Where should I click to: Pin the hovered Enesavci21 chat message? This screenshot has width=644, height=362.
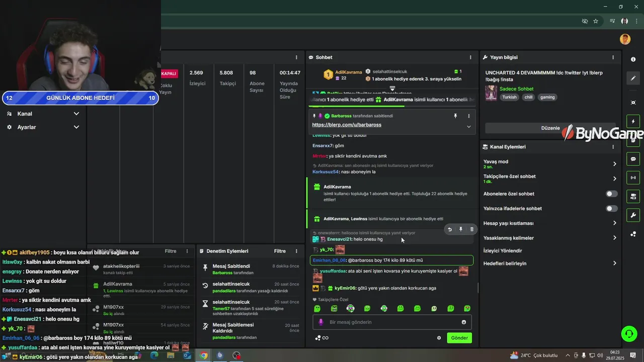click(x=460, y=229)
